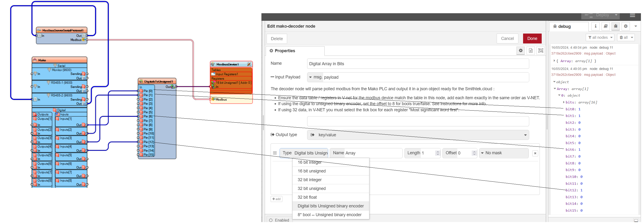Collapse the Array: array[1] tree node
644x223 pixels.
click(555, 89)
